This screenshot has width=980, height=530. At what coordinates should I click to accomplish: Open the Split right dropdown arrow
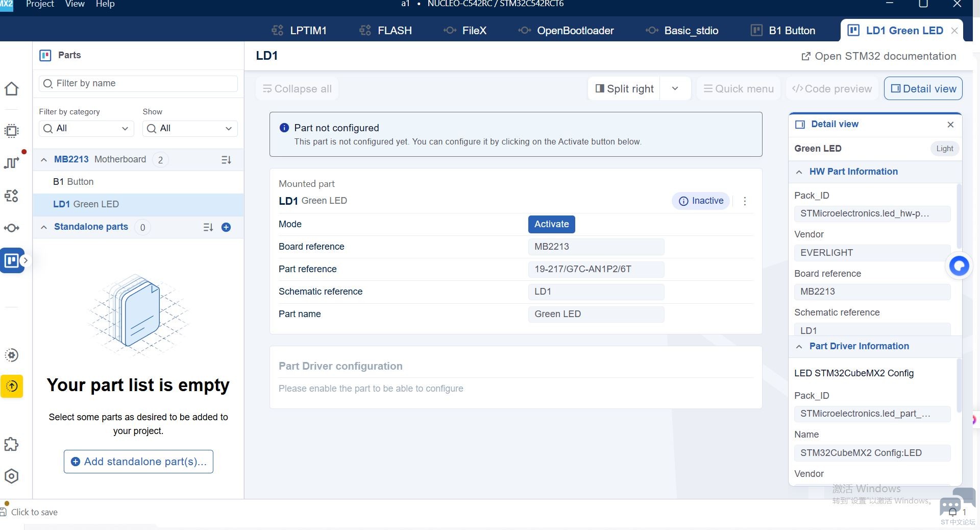click(675, 89)
